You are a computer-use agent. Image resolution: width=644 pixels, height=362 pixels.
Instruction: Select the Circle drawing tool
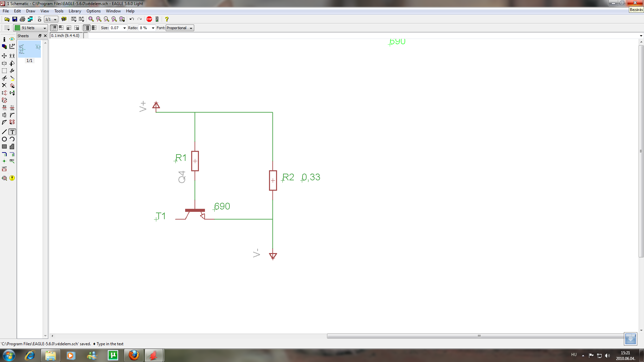coord(4,139)
